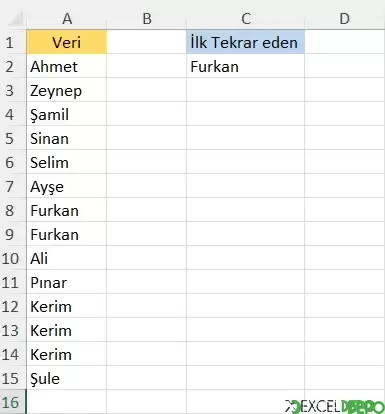Viewport: 385px width, 414px height.
Task: Click the Şamil cell
Action: point(67,114)
